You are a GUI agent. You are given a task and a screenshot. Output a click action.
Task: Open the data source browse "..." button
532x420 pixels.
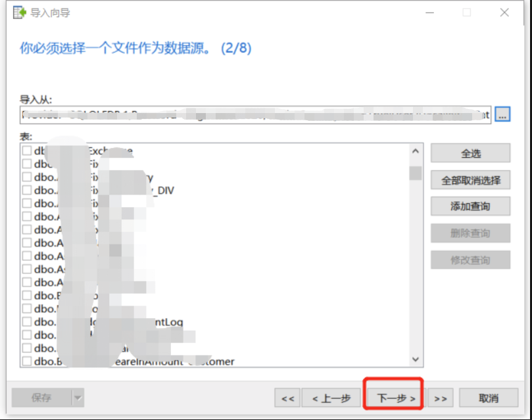coord(502,113)
